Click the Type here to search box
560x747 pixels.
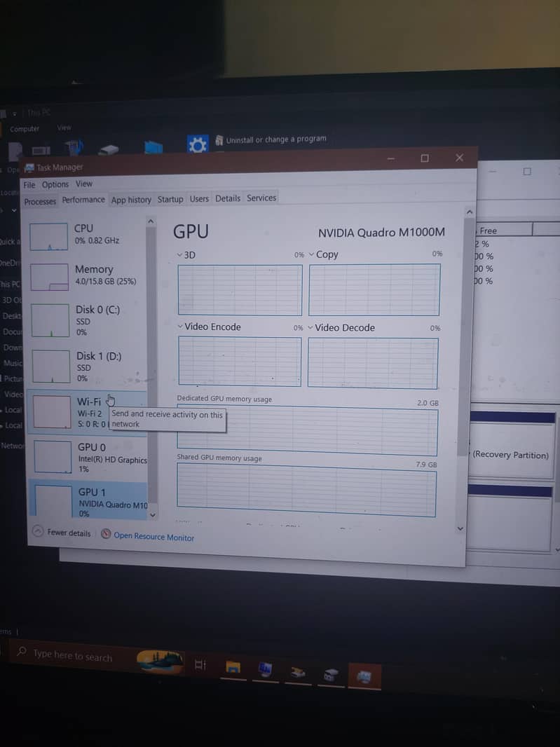pos(72,656)
